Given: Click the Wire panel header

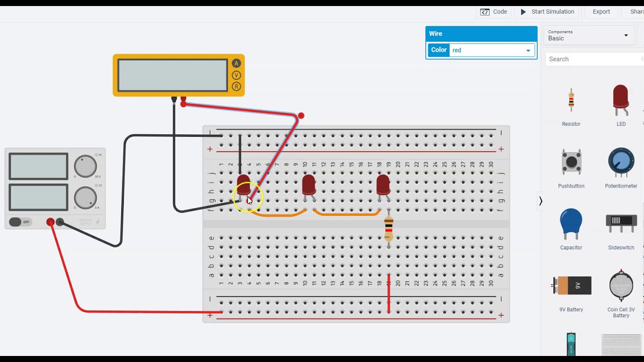Looking at the screenshot, I should [481, 34].
